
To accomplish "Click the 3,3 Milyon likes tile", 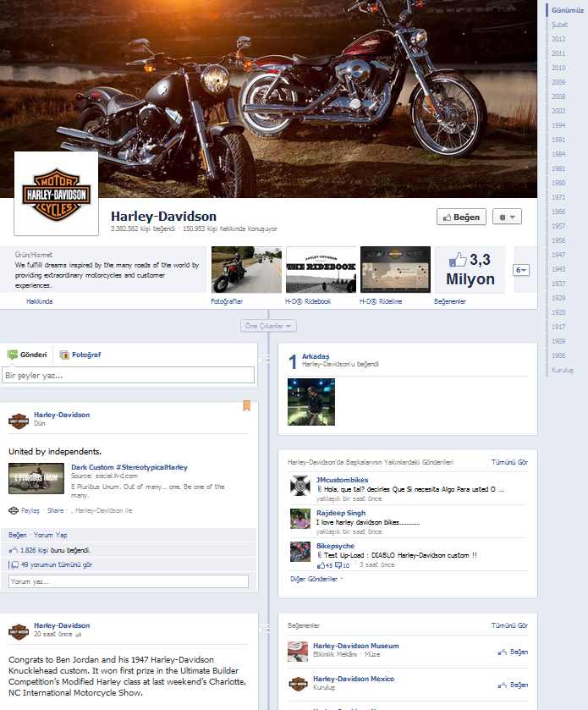I will tap(470, 269).
